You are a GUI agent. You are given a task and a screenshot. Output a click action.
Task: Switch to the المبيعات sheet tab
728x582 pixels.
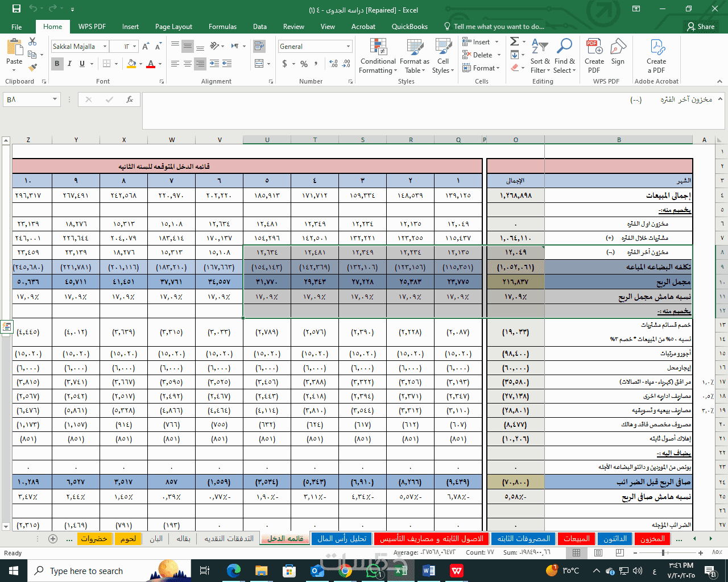577,539
